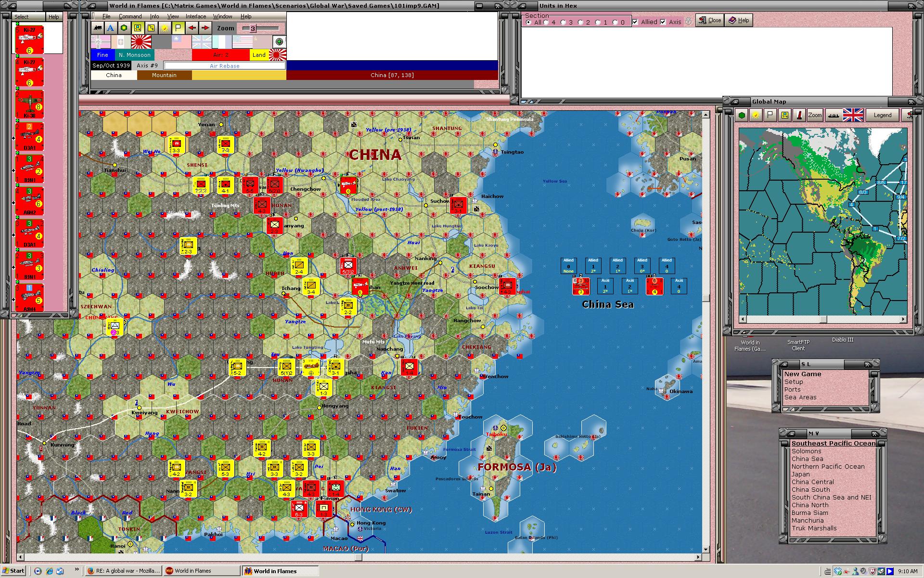Click the green radar circle button
Viewport: 924px width, 578px height.
279,41
